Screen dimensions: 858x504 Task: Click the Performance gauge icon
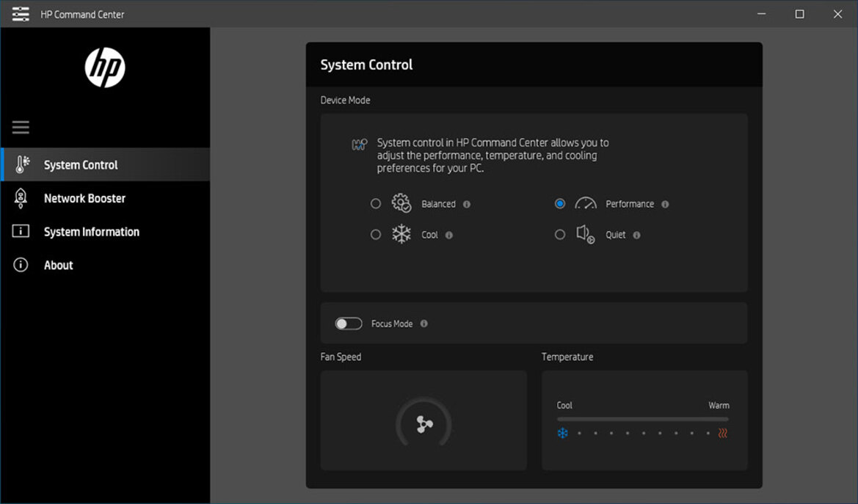click(586, 203)
